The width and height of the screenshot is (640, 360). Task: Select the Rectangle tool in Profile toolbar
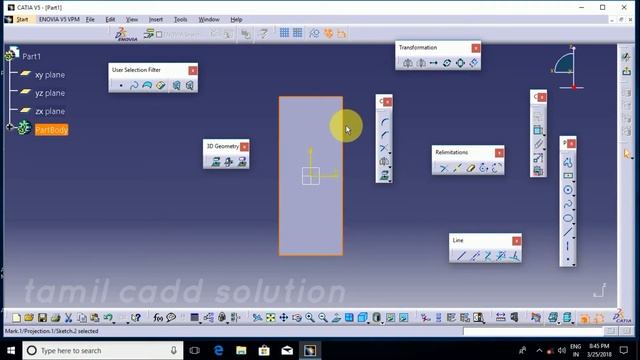(x=567, y=176)
